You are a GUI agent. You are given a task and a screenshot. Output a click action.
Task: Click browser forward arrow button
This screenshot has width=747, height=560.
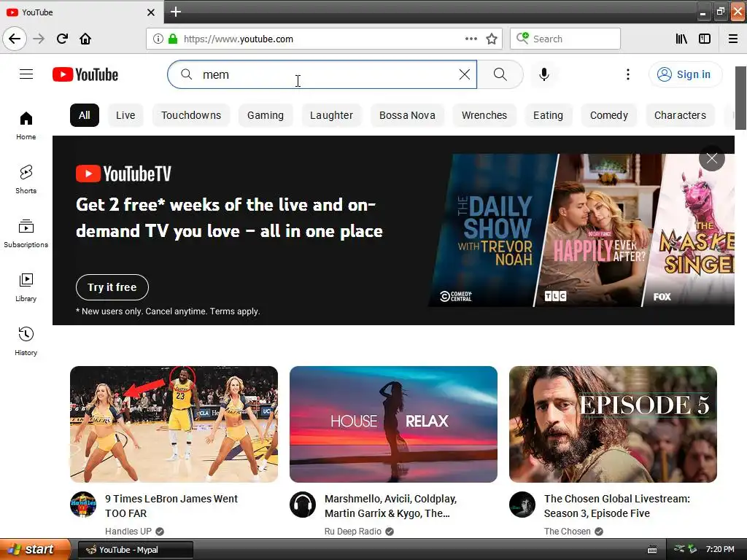click(39, 39)
